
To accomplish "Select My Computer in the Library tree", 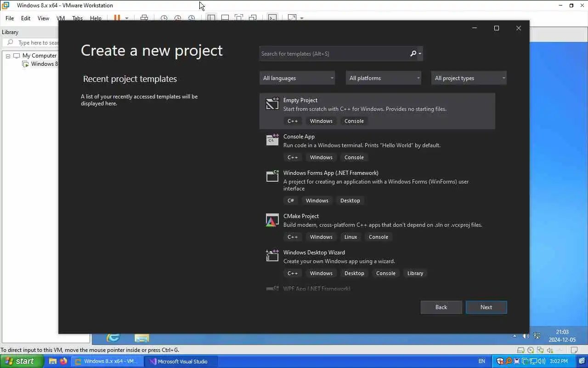I will (40, 56).
